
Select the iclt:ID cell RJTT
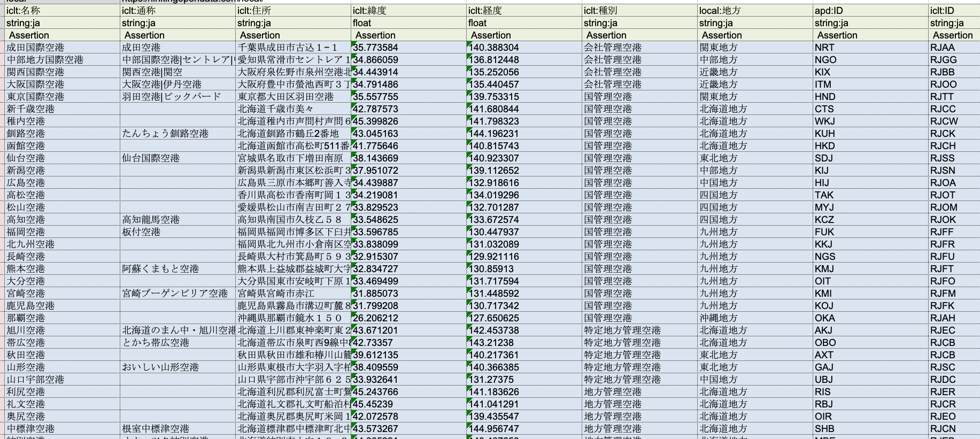954,97
